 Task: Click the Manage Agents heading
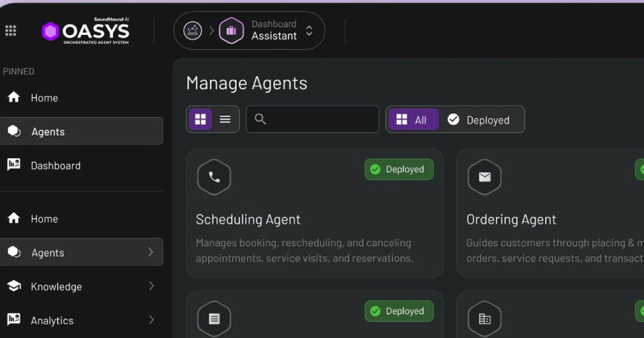247,83
